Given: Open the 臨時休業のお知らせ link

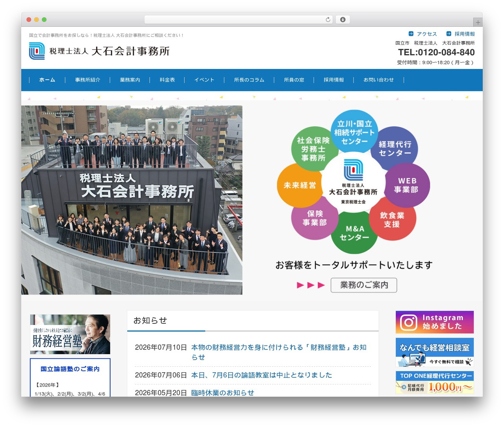Looking at the screenshot, I should pyautogui.click(x=222, y=393).
